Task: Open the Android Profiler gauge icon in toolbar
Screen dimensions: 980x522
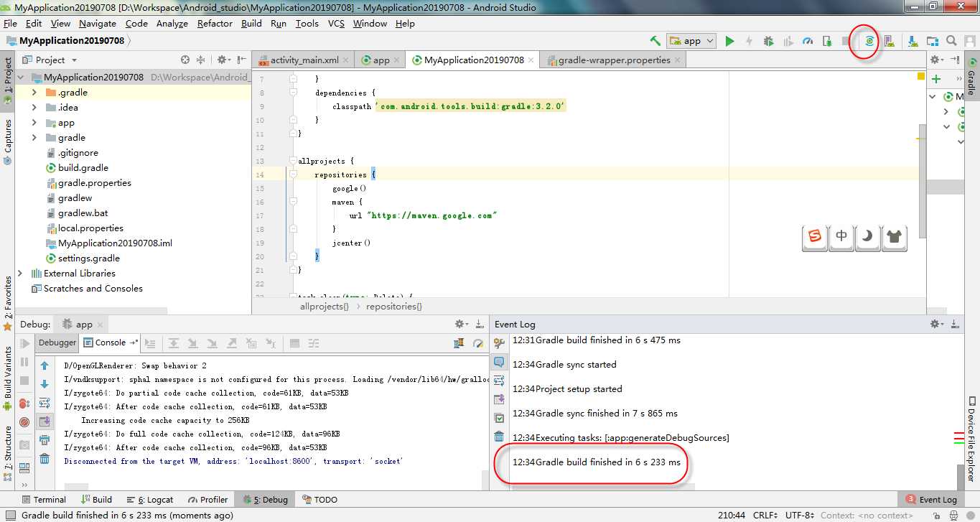Action: (808, 42)
